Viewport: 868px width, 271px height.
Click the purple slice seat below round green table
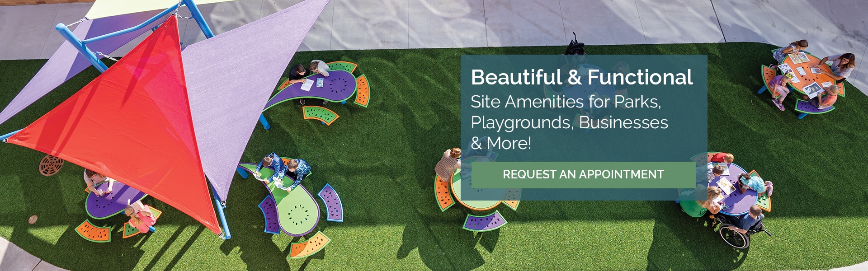tap(484, 222)
